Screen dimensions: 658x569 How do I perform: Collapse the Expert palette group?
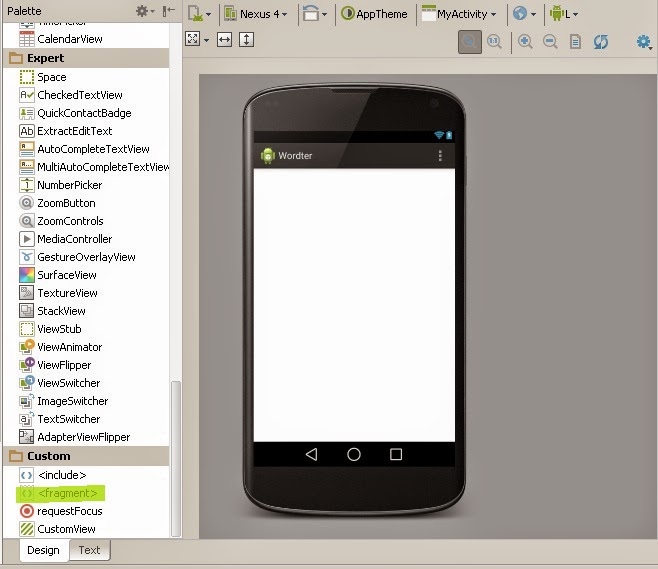(86, 58)
